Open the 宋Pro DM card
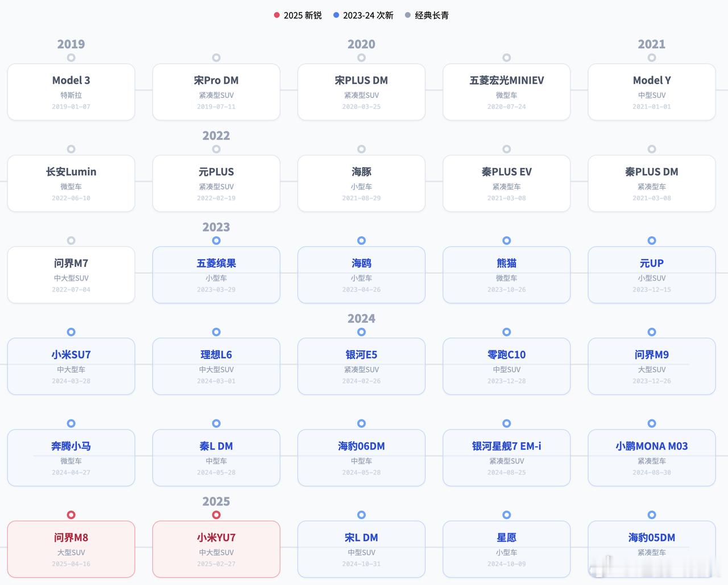Image resolution: width=728 pixels, height=585 pixels. [216, 92]
